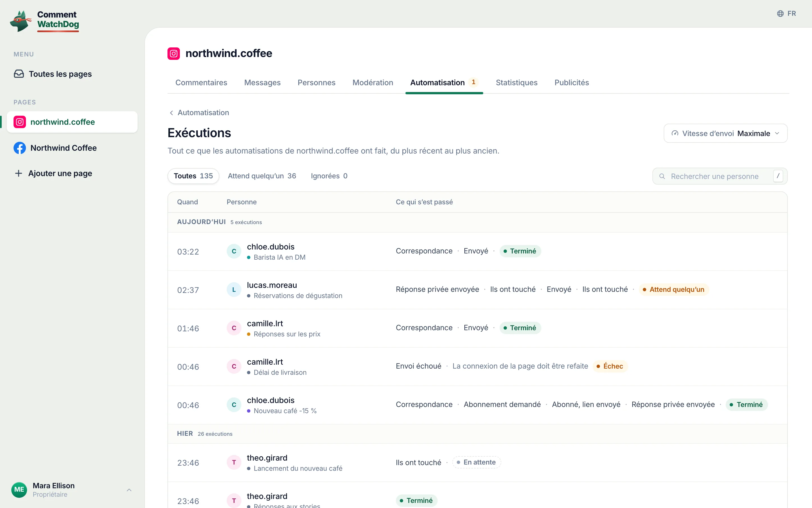The width and height of the screenshot is (812, 508).
Task: Click Abonnement demandé step
Action: pos(502,404)
